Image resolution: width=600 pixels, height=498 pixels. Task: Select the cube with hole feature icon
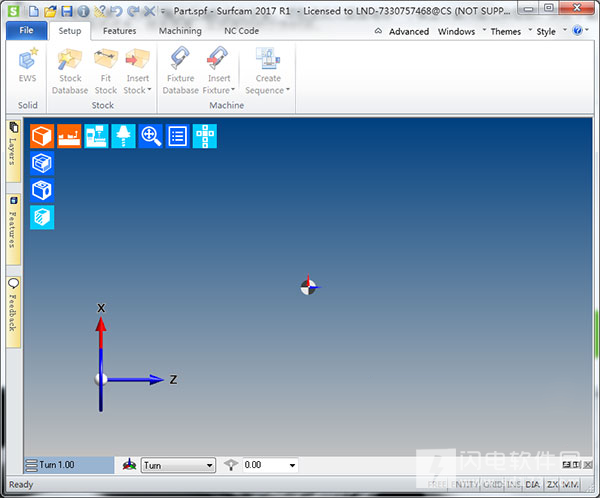[42, 190]
